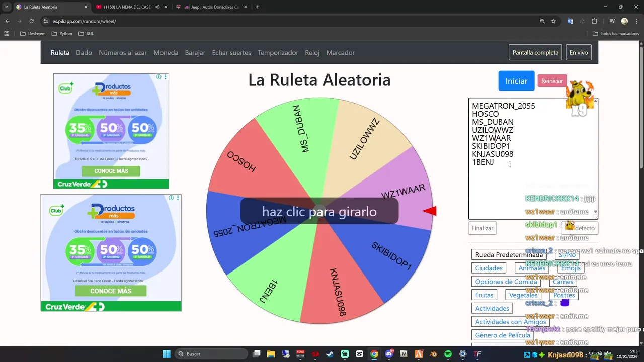644x362 pixels.
Task: Launch Steam from the taskbar
Action: (x=330, y=354)
